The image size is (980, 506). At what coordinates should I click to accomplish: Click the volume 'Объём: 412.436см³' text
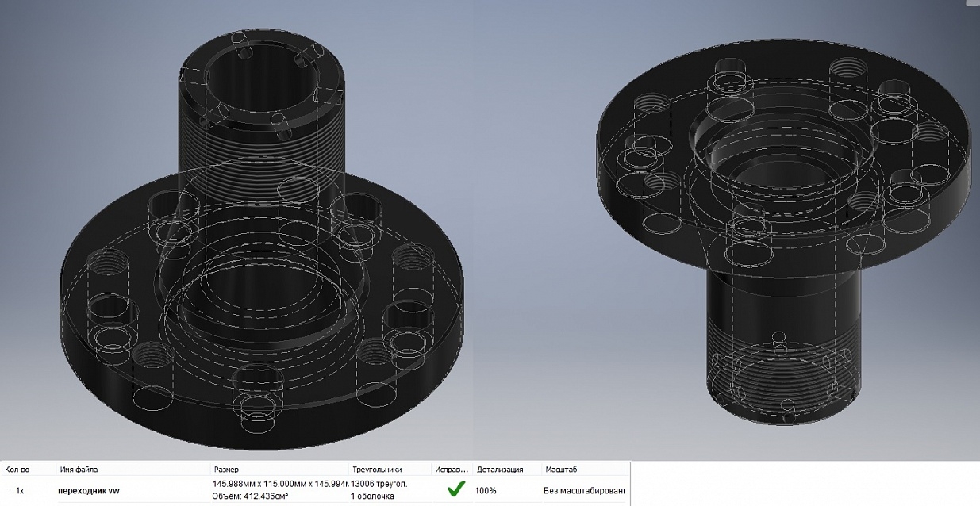[250, 496]
